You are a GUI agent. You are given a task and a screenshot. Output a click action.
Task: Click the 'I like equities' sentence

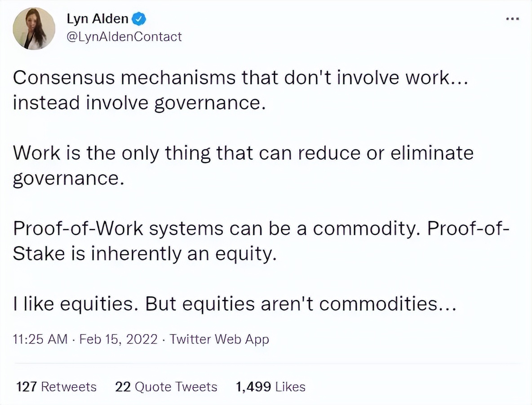(235, 304)
